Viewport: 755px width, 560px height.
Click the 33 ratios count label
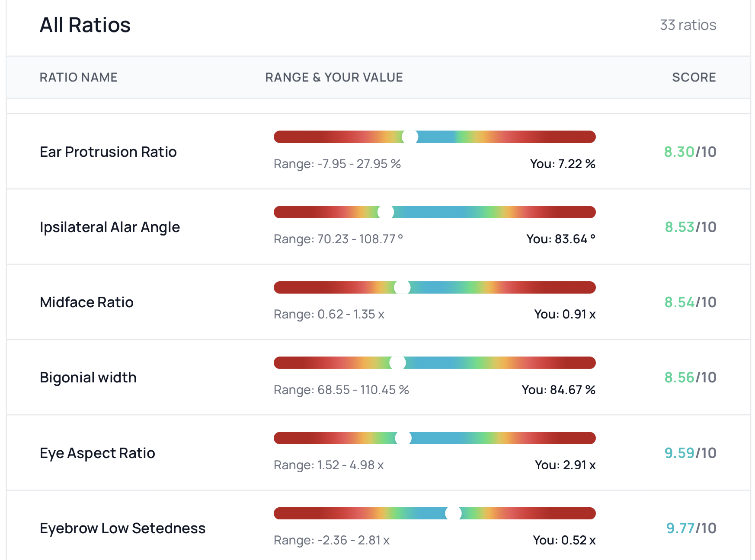tap(688, 25)
